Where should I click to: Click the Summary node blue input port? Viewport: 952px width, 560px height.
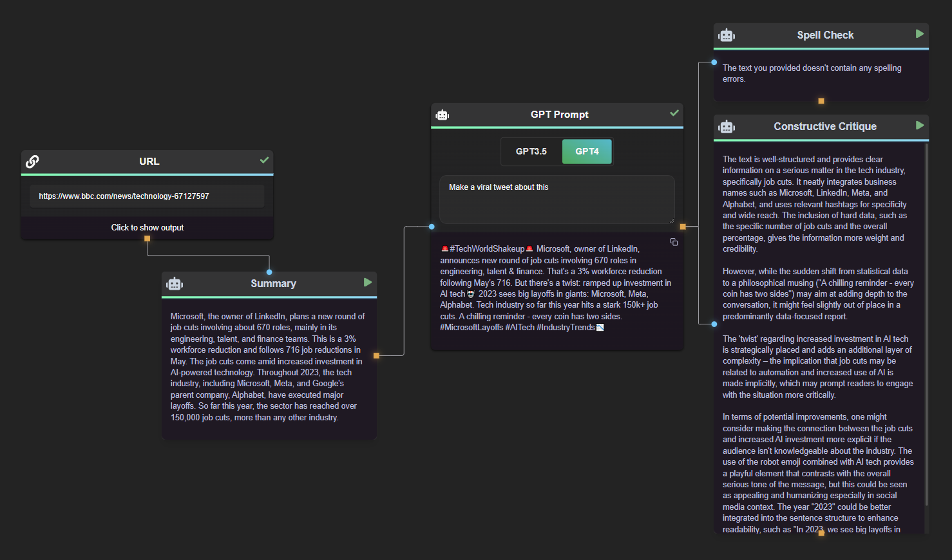(x=269, y=272)
